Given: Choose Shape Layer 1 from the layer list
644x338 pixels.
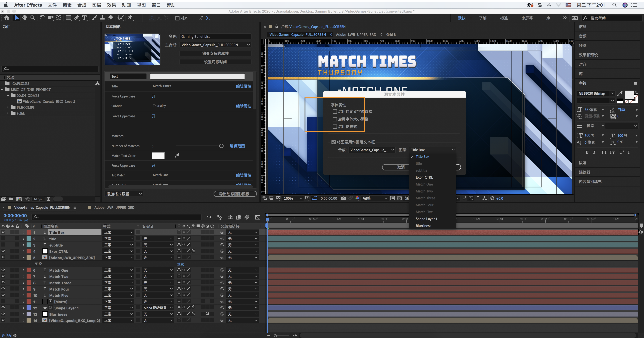Looking at the screenshot, I should click(x=426, y=219).
